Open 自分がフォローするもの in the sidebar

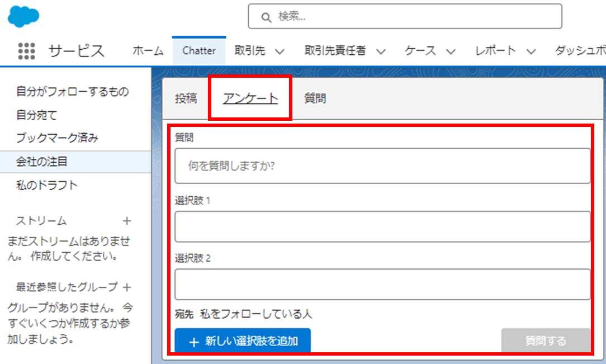tap(73, 92)
